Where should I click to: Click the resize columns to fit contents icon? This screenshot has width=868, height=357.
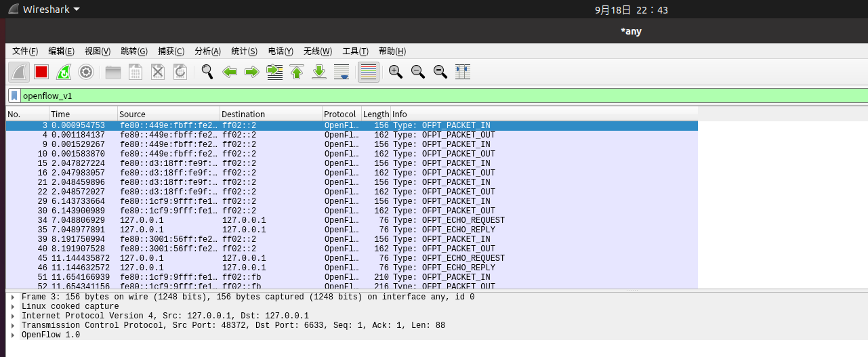463,72
